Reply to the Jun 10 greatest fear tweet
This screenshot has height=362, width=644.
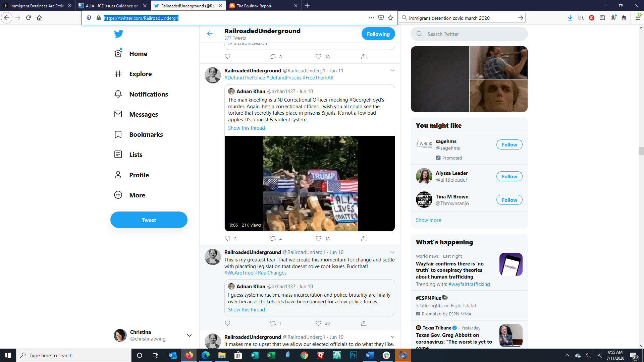[227, 323]
